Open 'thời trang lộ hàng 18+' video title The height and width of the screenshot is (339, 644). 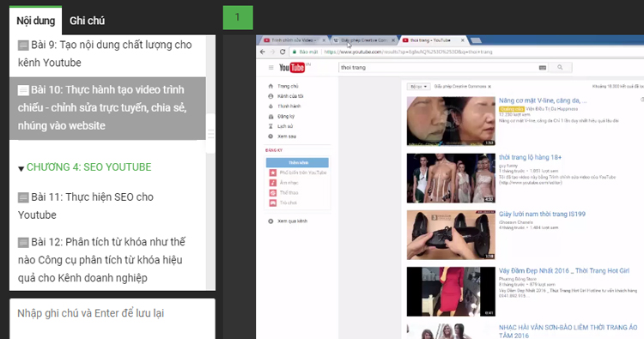[530, 157]
